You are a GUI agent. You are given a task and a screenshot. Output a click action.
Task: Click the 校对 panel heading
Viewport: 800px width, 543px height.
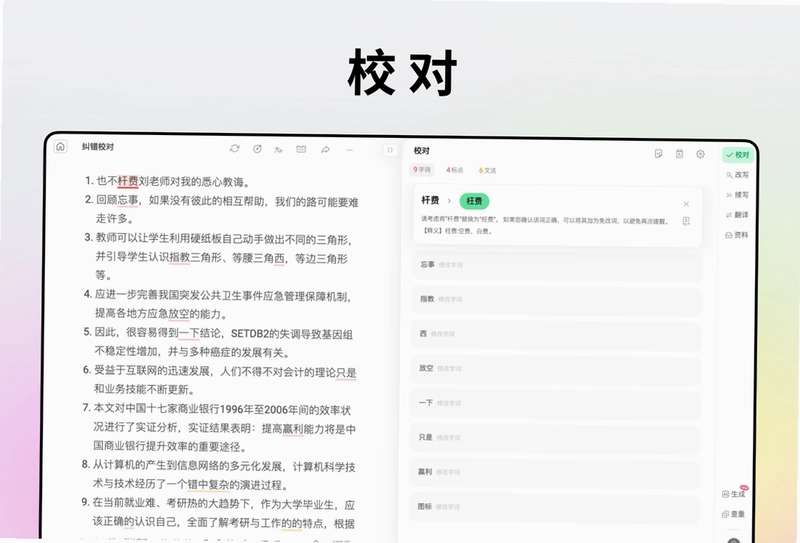(x=421, y=151)
